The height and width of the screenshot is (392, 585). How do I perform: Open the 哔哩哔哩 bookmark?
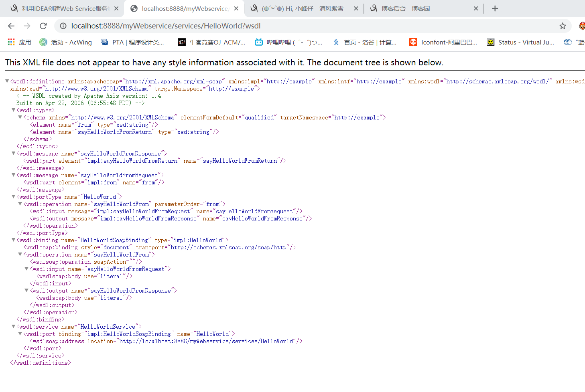click(x=289, y=42)
